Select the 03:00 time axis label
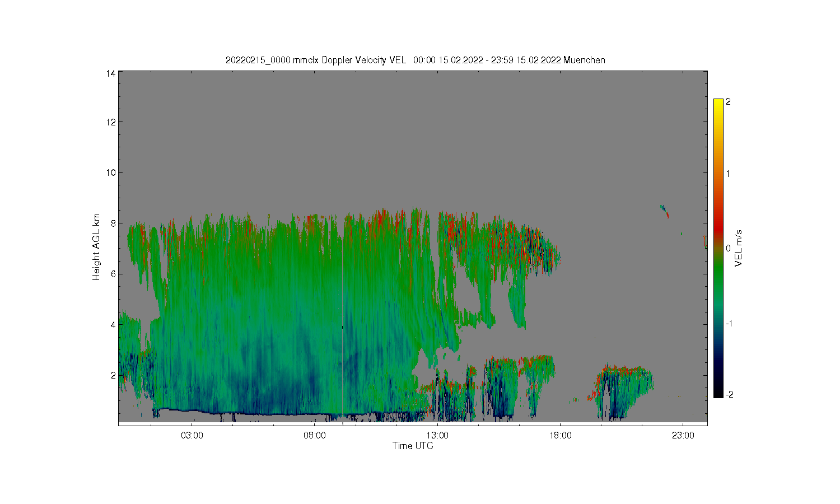 tap(192, 435)
